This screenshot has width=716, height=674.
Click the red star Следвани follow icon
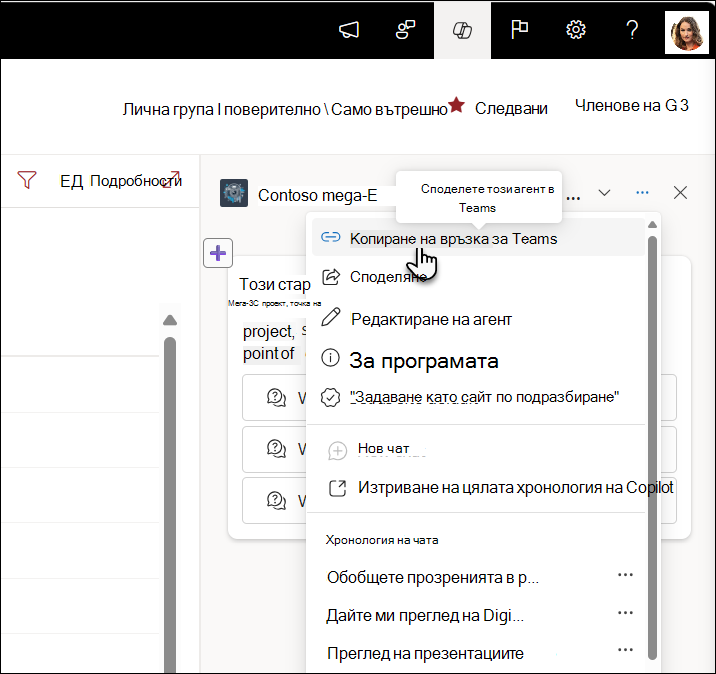(x=456, y=105)
